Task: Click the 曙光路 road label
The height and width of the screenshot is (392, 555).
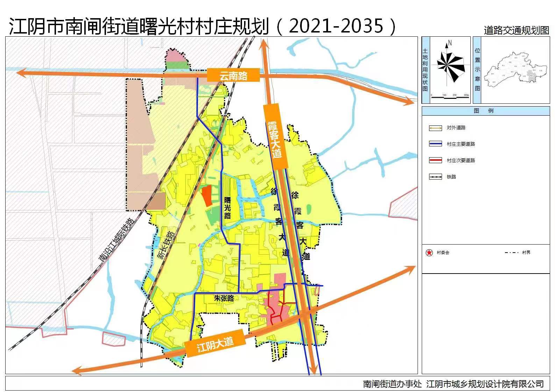Action: (x=228, y=208)
